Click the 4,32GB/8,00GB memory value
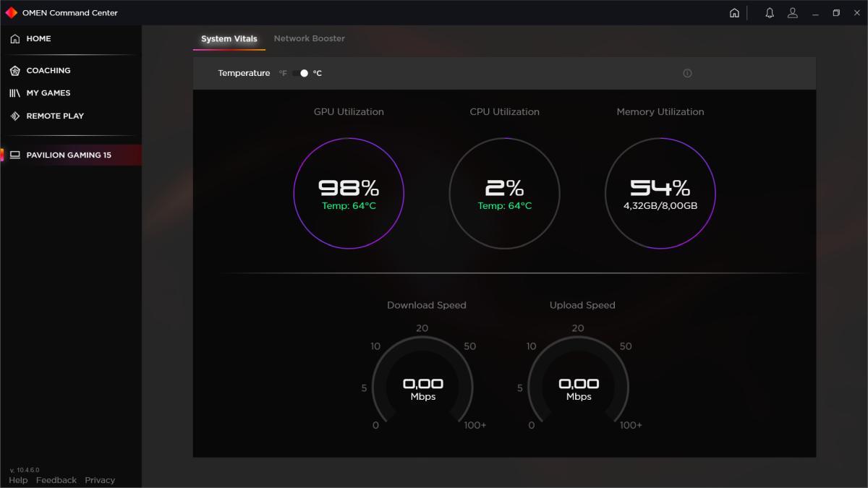Viewport: 868px width, 488px height. [x=660, y=206]
